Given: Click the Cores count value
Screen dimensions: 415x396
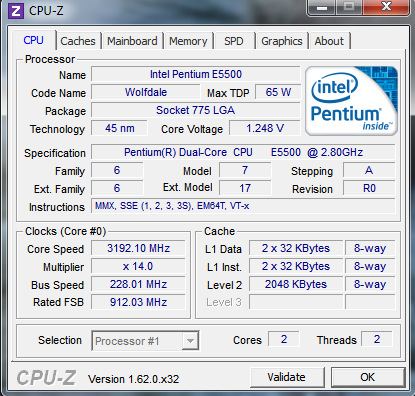Looking at the screenshot, I should coord(284,339).
